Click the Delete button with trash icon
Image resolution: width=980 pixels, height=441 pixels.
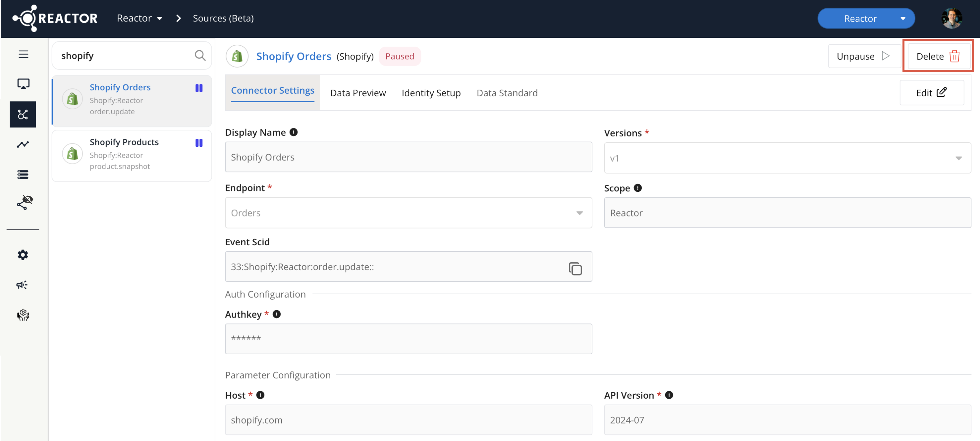coord(939,56)
